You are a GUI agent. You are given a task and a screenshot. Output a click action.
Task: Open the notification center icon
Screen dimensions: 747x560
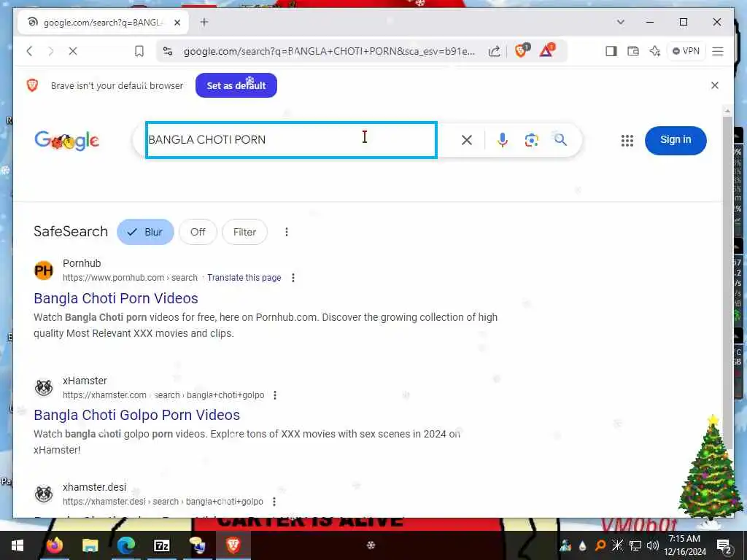click(724, 545)
